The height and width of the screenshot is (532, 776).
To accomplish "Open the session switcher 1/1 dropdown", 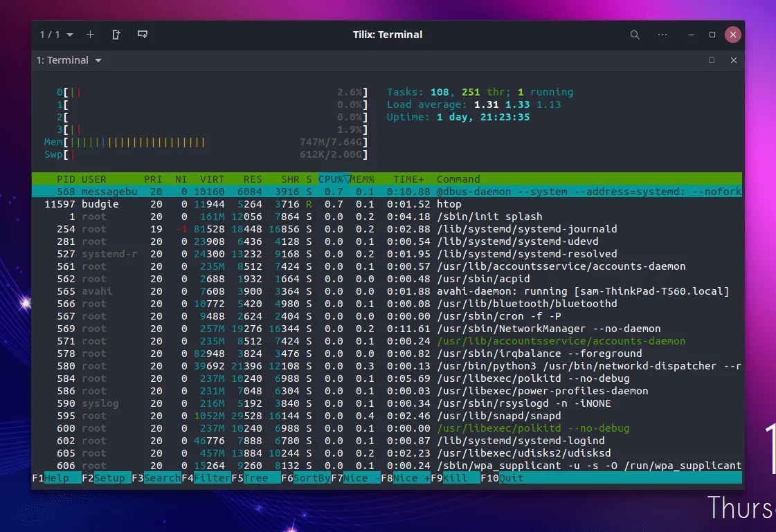I will point(56,35).
